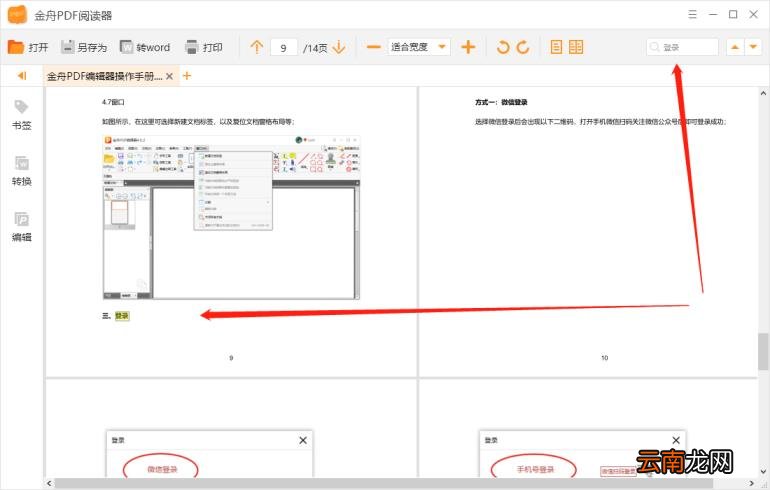Click the 打印 print button
Viewport: 770px width, 490px height.
pos(204,47)
